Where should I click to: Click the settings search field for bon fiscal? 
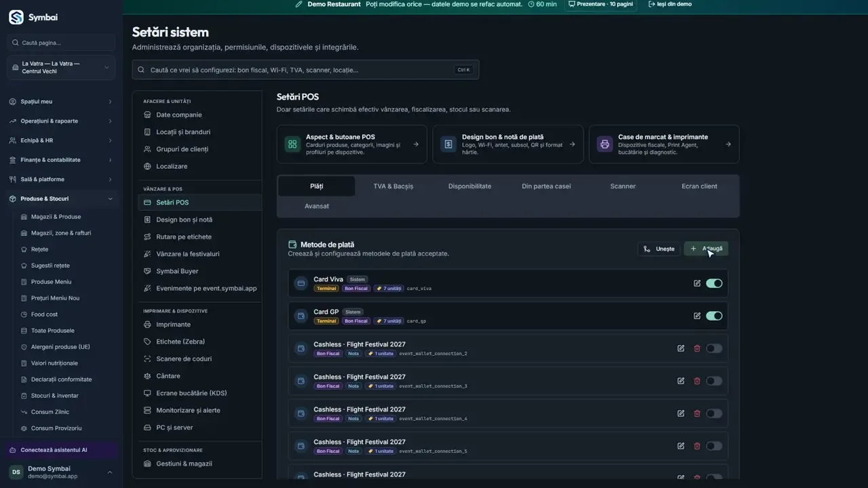(x=305, y=70)
